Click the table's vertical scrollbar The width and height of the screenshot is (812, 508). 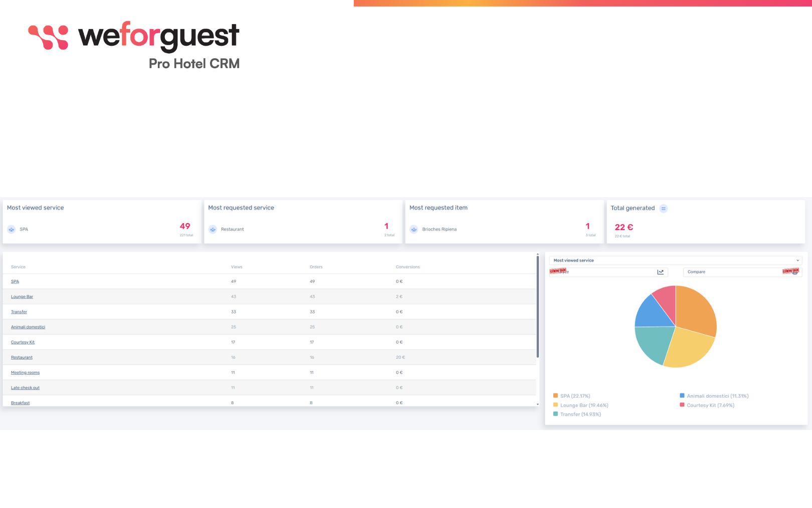tap(537, 307)
